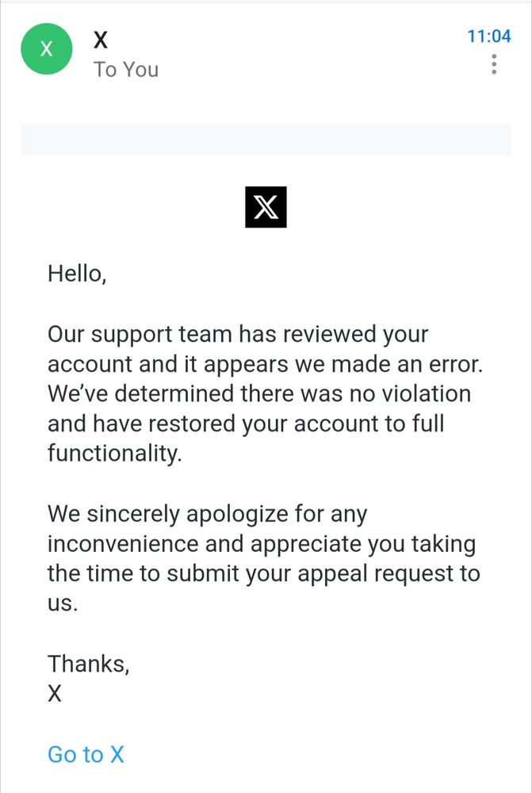Click the "Hello," greeting text

(76, 274)
